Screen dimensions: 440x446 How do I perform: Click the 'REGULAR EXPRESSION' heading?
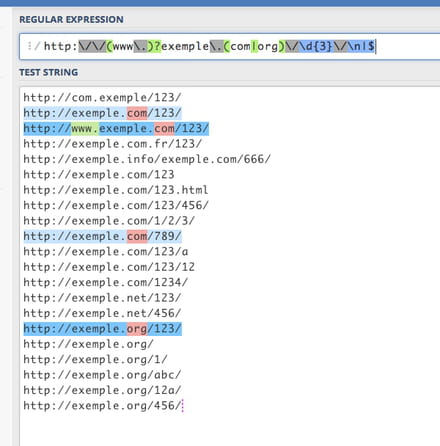tap(71, 20)
